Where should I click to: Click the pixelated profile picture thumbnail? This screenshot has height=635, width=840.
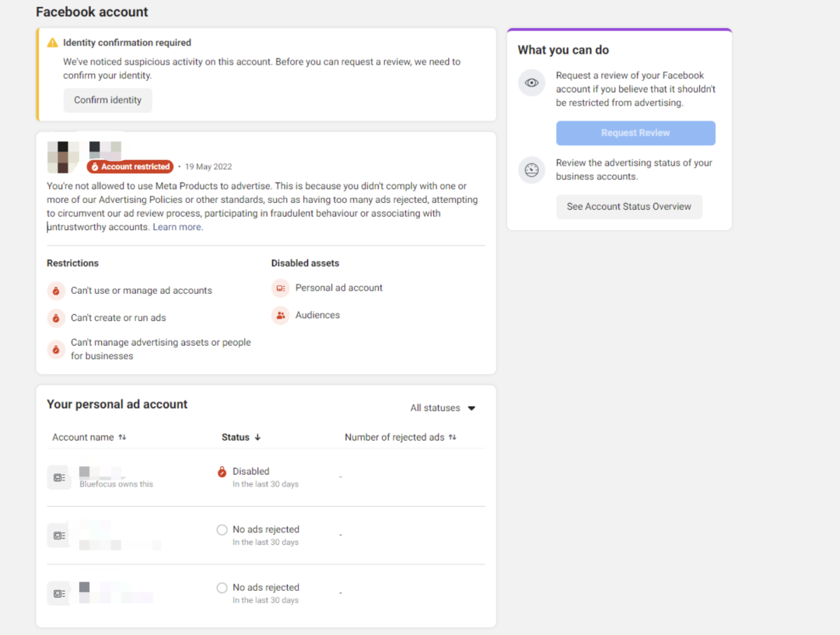click(x=63, y=157)
